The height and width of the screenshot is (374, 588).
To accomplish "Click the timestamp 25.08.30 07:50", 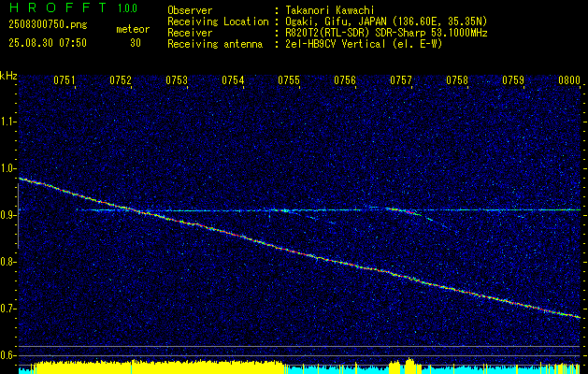I will [x=48, y=43].
